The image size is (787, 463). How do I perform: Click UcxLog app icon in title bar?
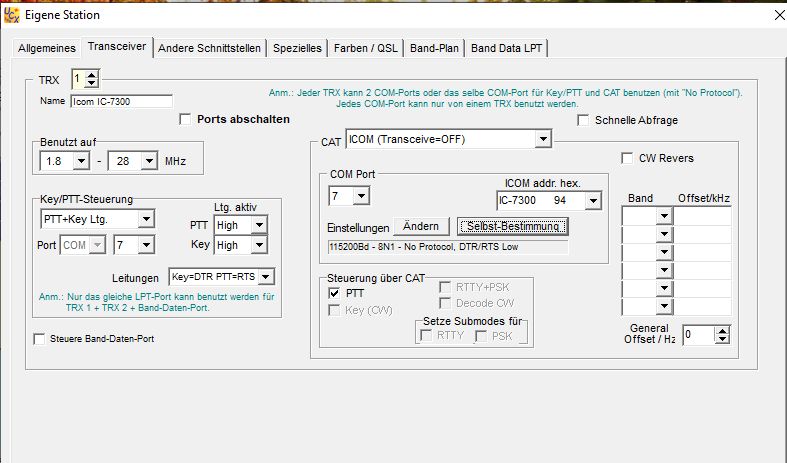coord(11,15)
